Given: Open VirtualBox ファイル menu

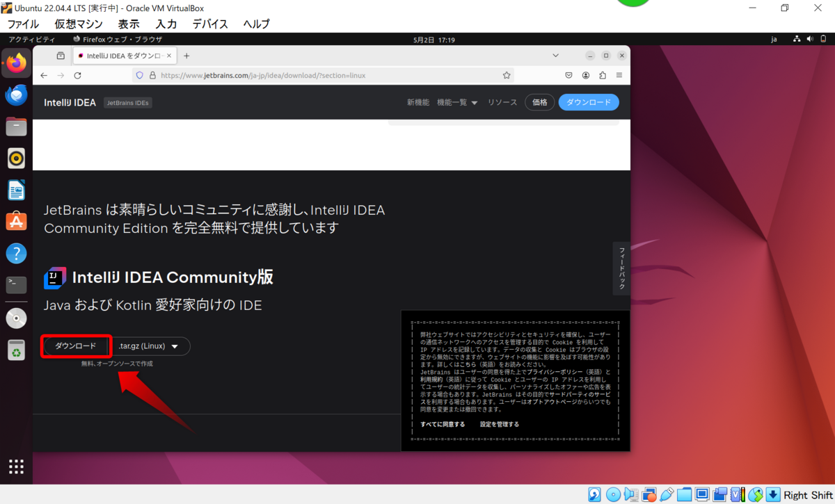Looking at the screenshot, I should tap(23, 24).
